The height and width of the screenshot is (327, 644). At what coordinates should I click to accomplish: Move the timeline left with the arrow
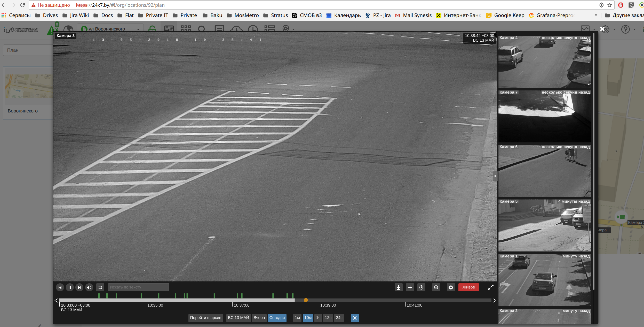tap(56, 300)
